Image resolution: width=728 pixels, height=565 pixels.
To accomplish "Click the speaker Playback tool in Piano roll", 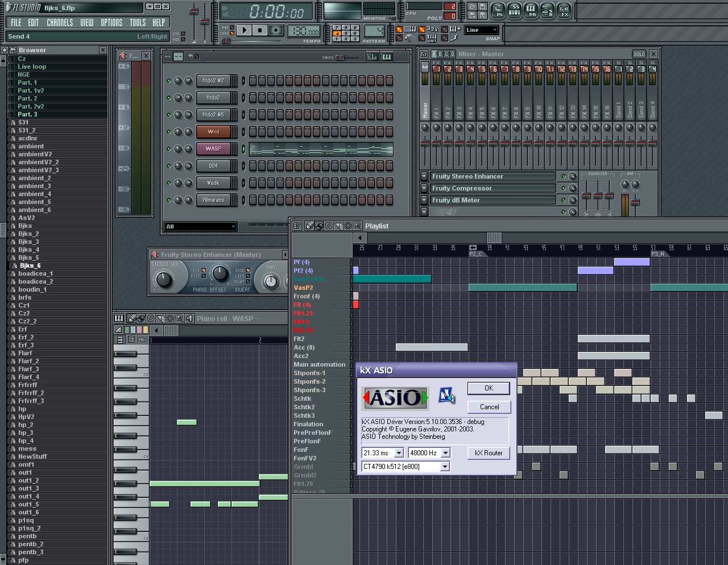I will 189,318.
